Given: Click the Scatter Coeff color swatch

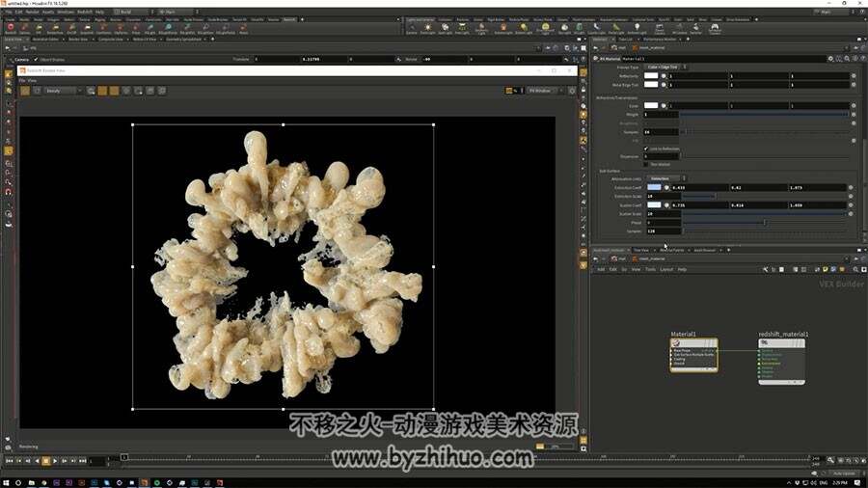Looking at the screenshot, I should click(654, 205).
